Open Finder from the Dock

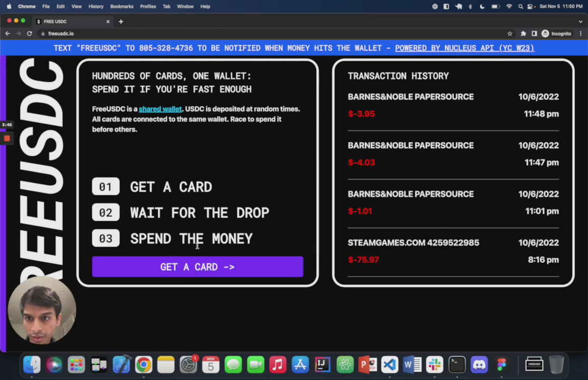tap(32, 364)
